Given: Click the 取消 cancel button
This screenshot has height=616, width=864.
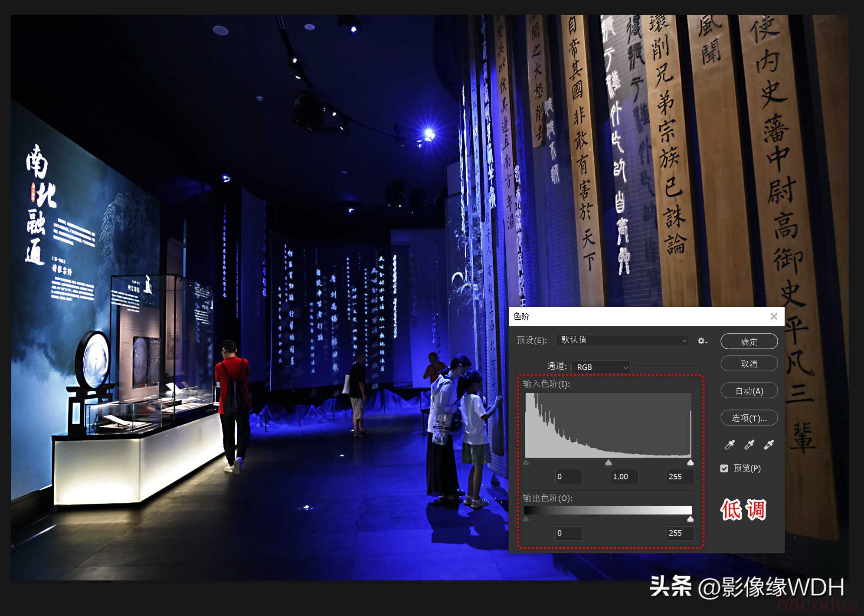Looking at the screenshot, I should pyautogui.click(x=749, y=364).
